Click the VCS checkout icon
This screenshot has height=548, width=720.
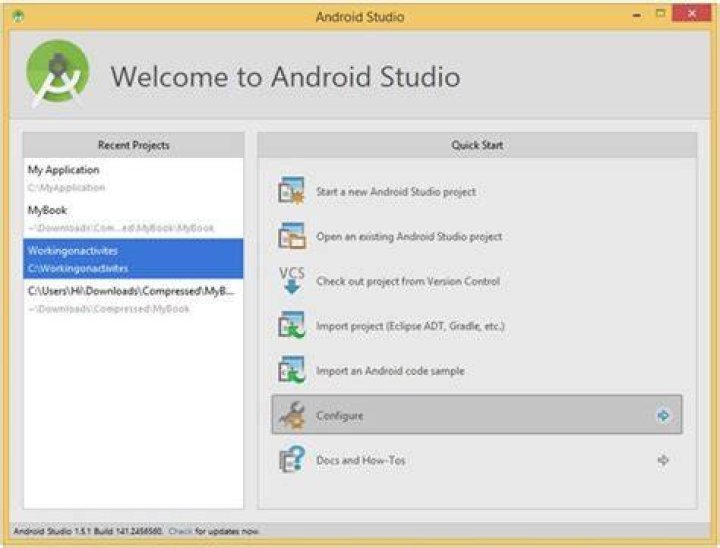pyautogui.click(x=292, y=280)
